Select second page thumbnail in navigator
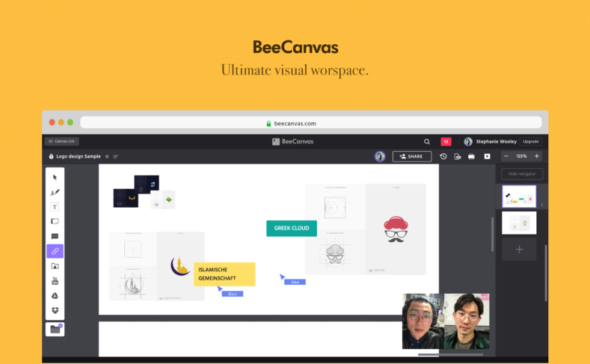The image size is (590, 364). click(x=518, y=223)
